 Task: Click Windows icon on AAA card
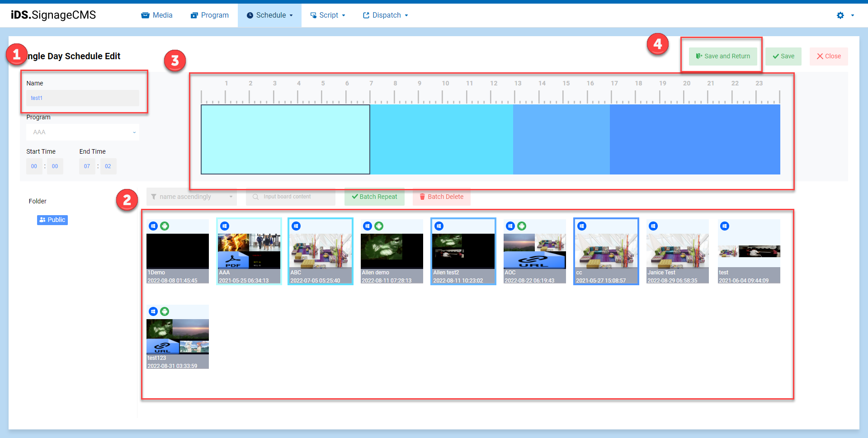pyautogui.click(x=225, y=226)
